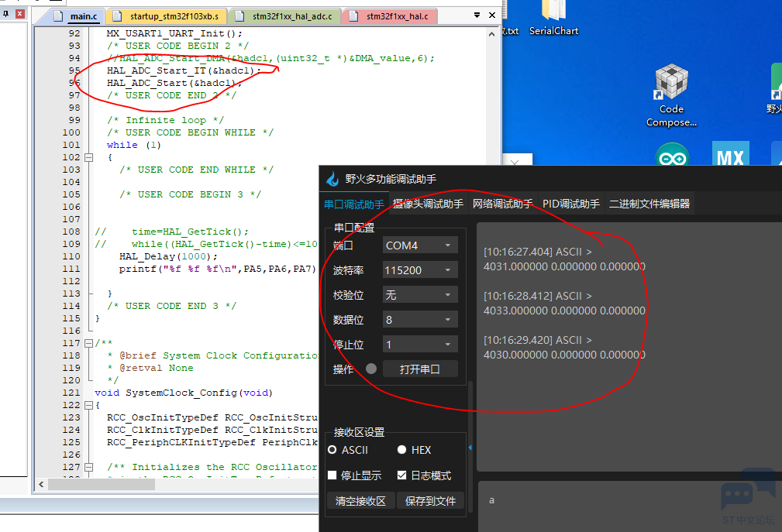Close the left Keil panel with red X
Screen dimensions: 782x532
pyautogui.click(x=20, y=14)
